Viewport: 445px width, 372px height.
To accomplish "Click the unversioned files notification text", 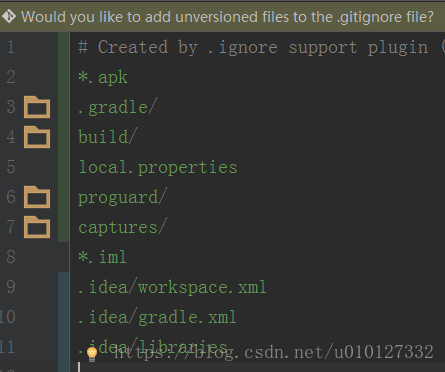I will point(227,17).
